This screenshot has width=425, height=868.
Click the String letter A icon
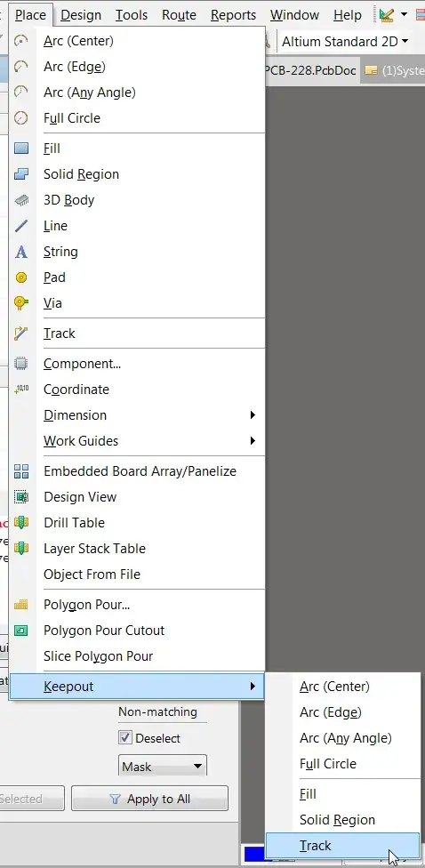coord(21,252)
